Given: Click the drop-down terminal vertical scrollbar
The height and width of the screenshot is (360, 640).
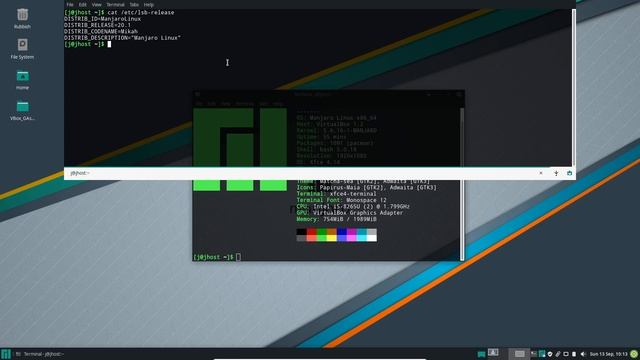Looking at the screenshot, I should click(573, 87).
